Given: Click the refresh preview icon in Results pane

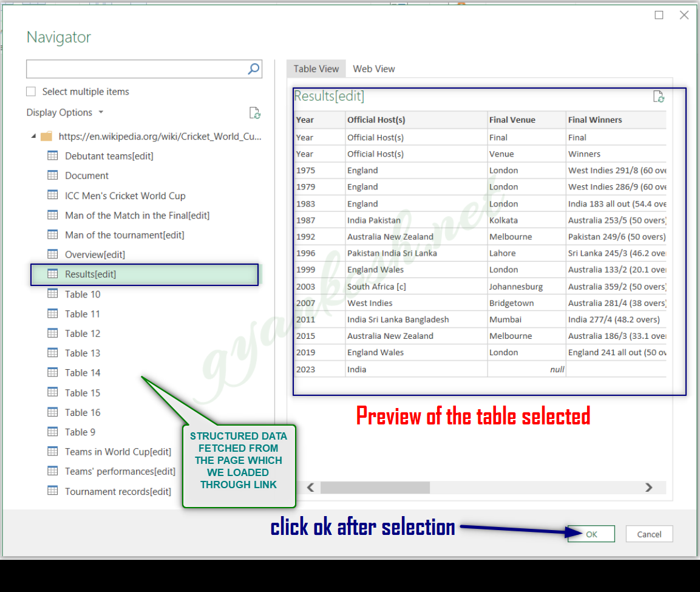Looking at the screenshot, I should [x=659, y=97].
